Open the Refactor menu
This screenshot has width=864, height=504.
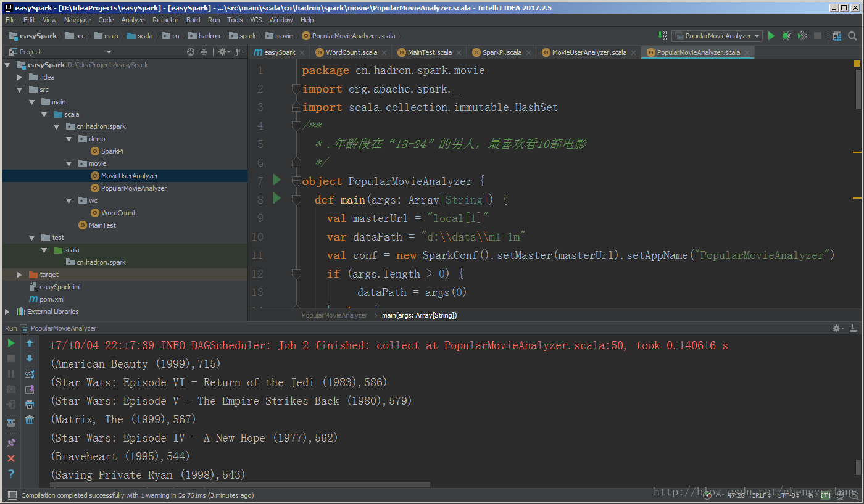(x=165, y=20)
